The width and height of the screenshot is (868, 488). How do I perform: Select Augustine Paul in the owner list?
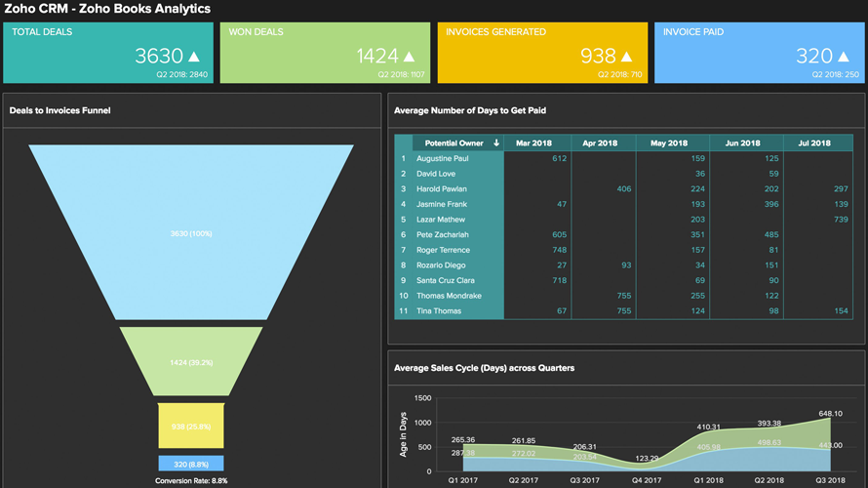(x=442, y=158)
